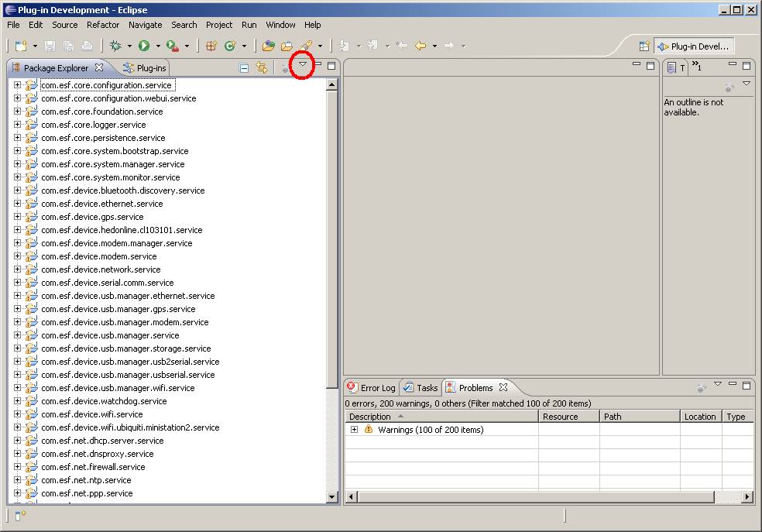Click the Print toolbar icon
Viewport: 762px width, 532px height.
[87, 46]
